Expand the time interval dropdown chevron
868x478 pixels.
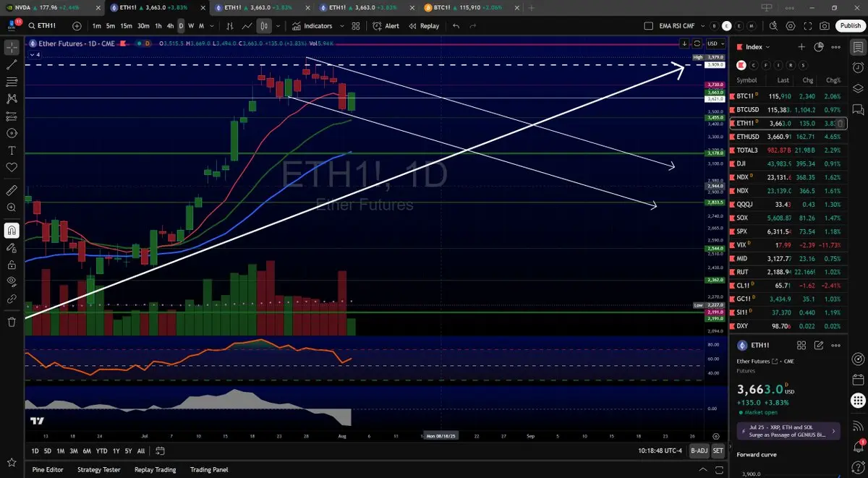point(211,26)
